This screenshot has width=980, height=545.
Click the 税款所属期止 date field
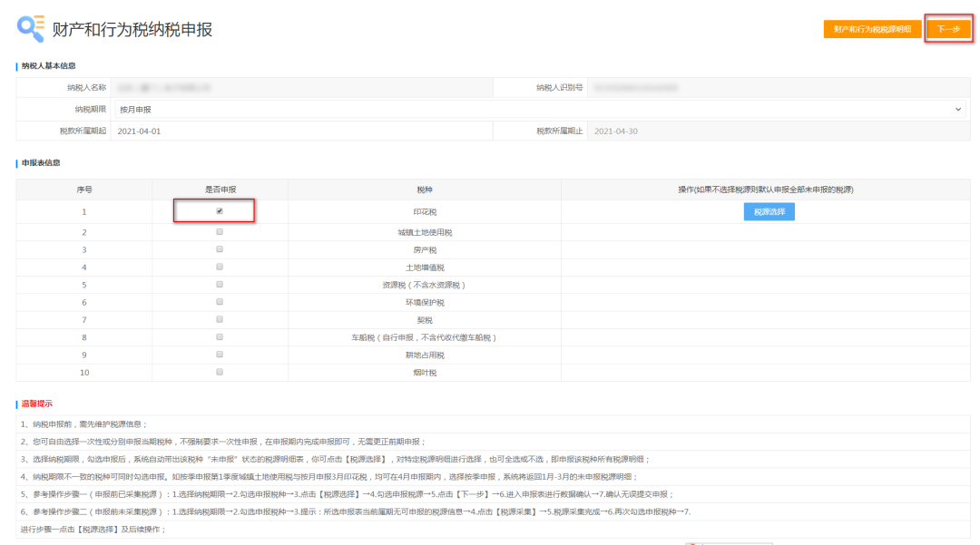pos(778,131)
